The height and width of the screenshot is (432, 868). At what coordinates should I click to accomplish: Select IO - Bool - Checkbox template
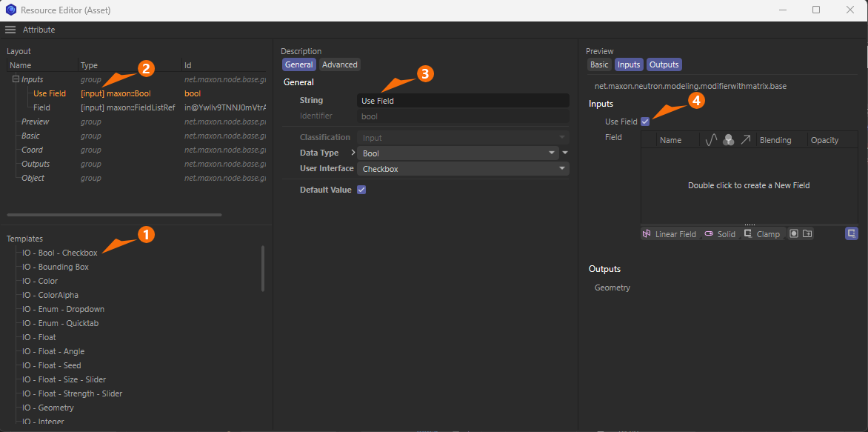coord(60,253)
